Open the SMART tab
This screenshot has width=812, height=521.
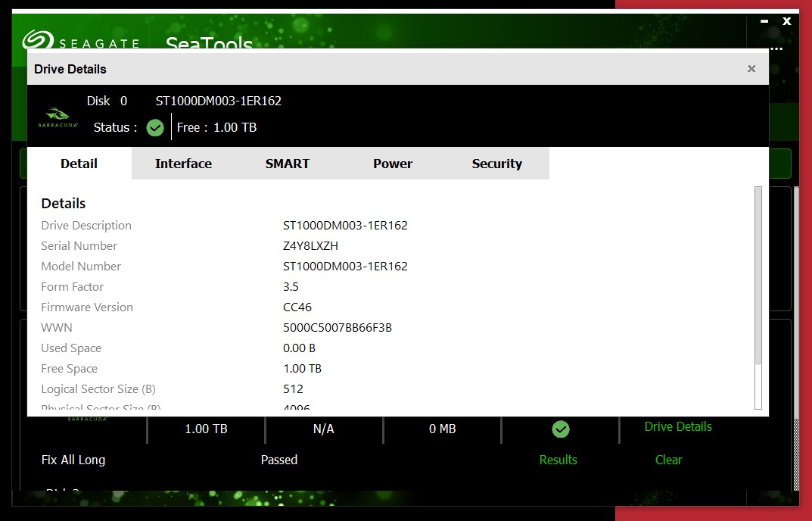(288, 164)
